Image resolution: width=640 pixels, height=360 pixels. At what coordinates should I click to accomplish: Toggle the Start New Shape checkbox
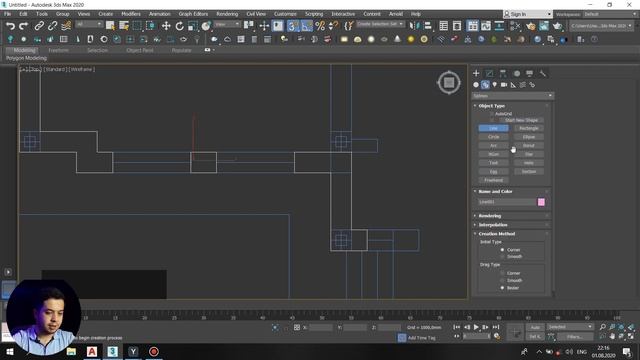coord(492,120)
